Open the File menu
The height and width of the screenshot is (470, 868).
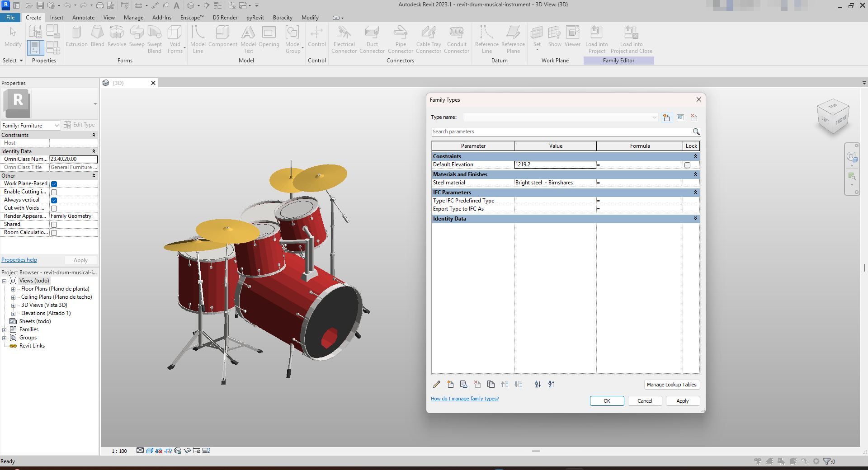click(10, 18)
